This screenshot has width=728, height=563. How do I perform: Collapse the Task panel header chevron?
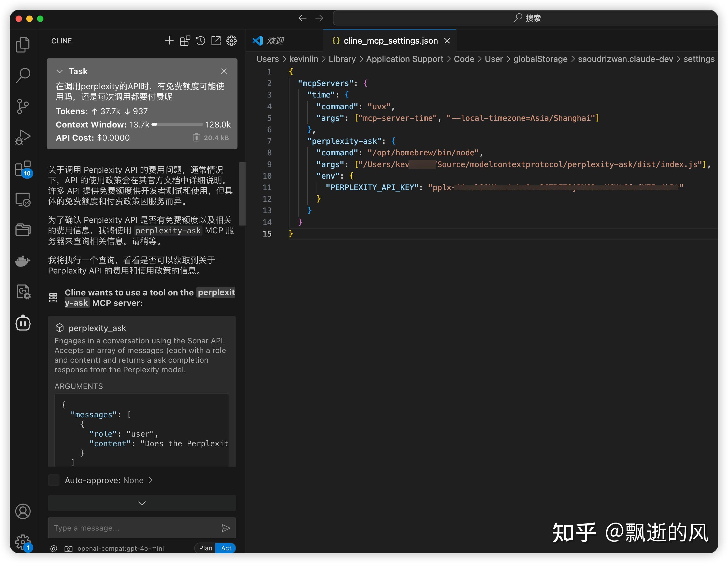(60, 71)
